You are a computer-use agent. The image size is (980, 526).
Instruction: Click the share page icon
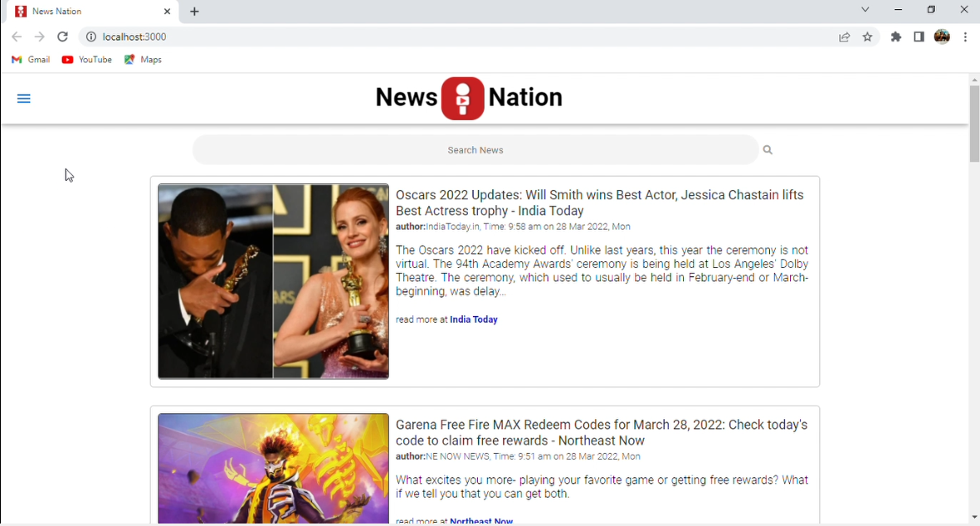[x=845, y=37]
